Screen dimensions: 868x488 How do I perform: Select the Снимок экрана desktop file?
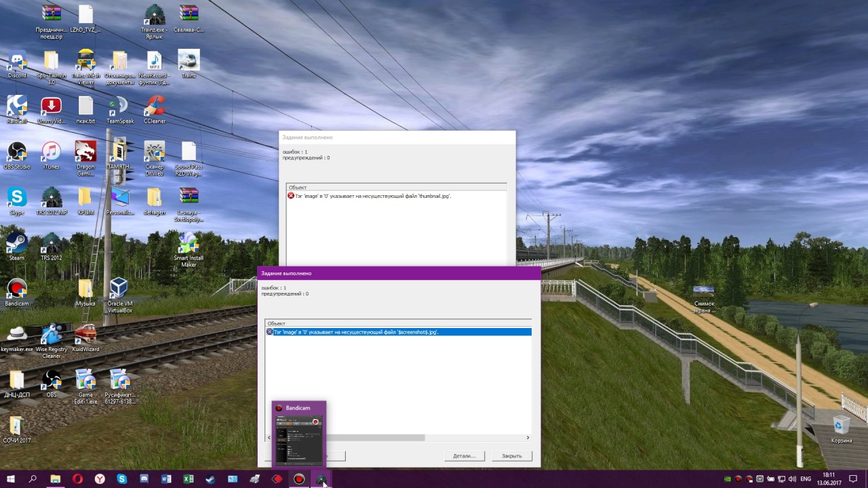(x=705, y=298)
